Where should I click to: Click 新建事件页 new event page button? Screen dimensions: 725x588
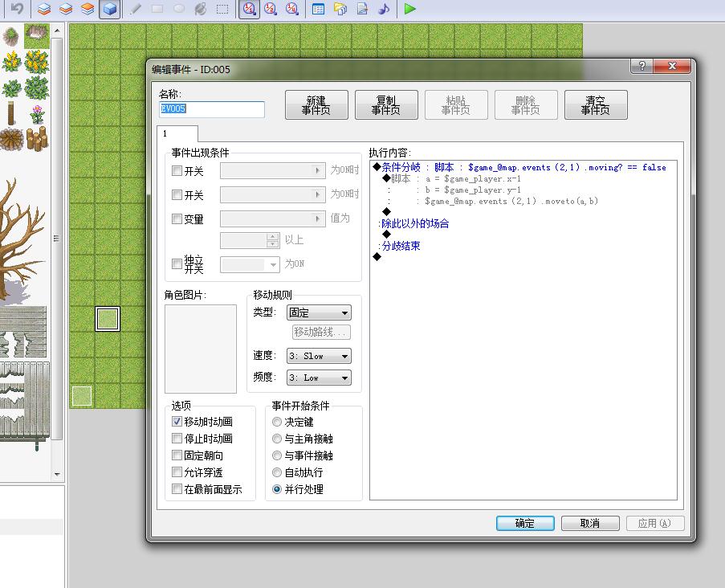tap(316, 105)
